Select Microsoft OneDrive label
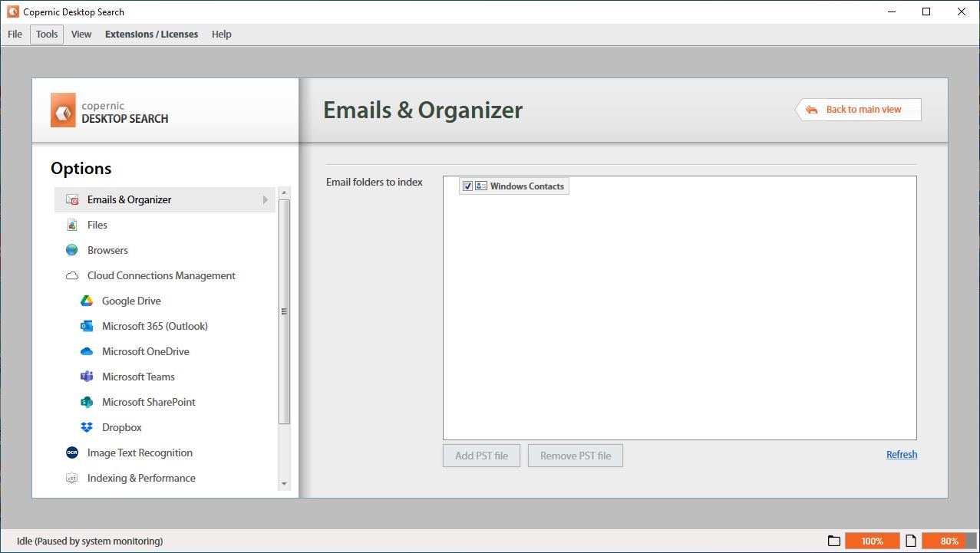This screenshot has height=553, width=980. click(x=146, y=351)
